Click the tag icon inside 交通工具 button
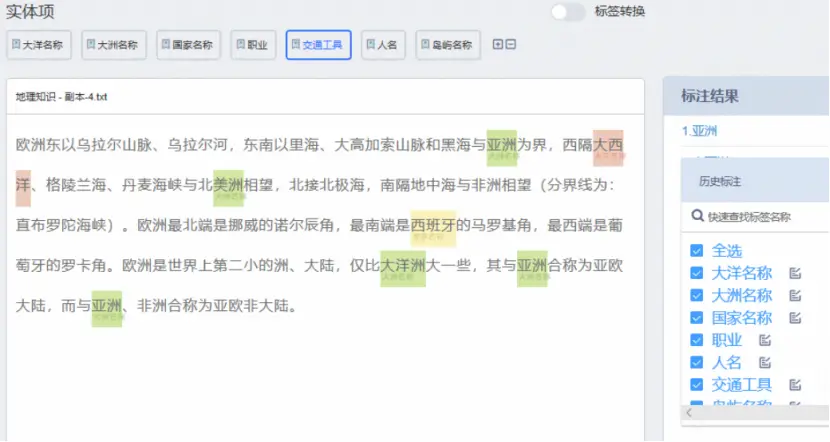 coord(295,44)
